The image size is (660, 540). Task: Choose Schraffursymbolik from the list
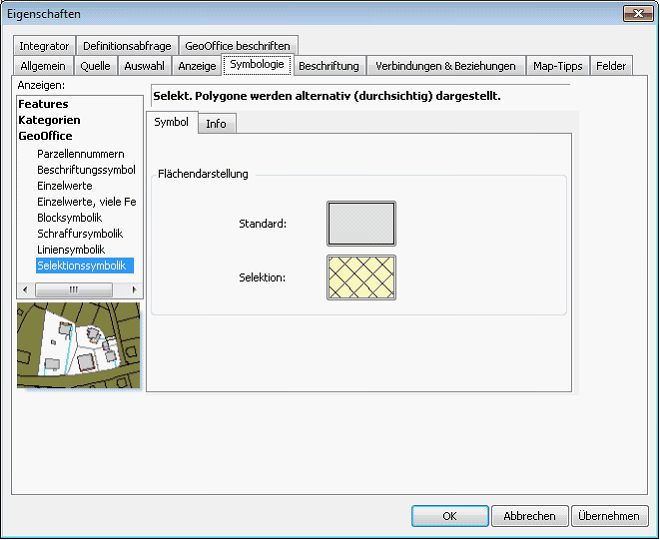point(79,234)
